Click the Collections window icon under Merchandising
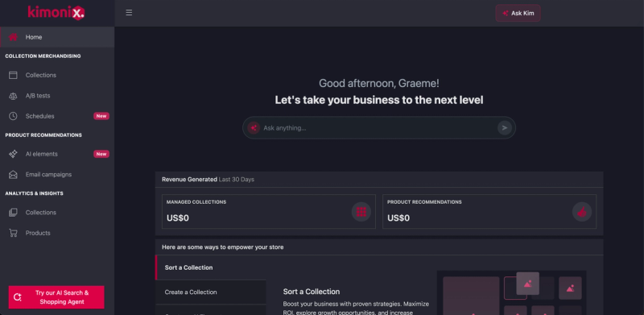Image resolution: width=644 pixels, height=315 pixels. coord(13,75)
